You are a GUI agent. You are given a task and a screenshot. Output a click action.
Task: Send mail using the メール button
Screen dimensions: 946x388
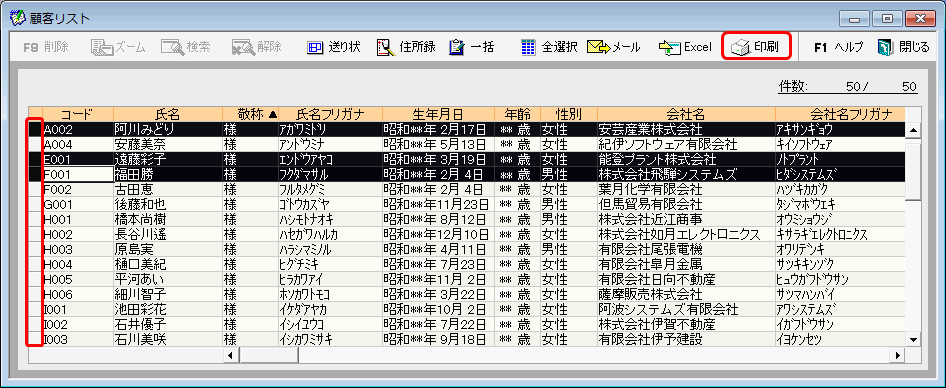tap(614, 47)
